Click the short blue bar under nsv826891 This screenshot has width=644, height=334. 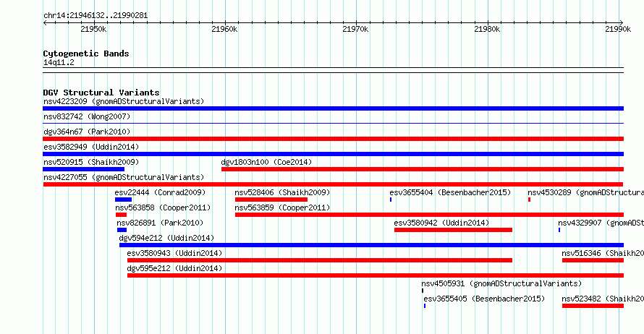pos(122,230)
